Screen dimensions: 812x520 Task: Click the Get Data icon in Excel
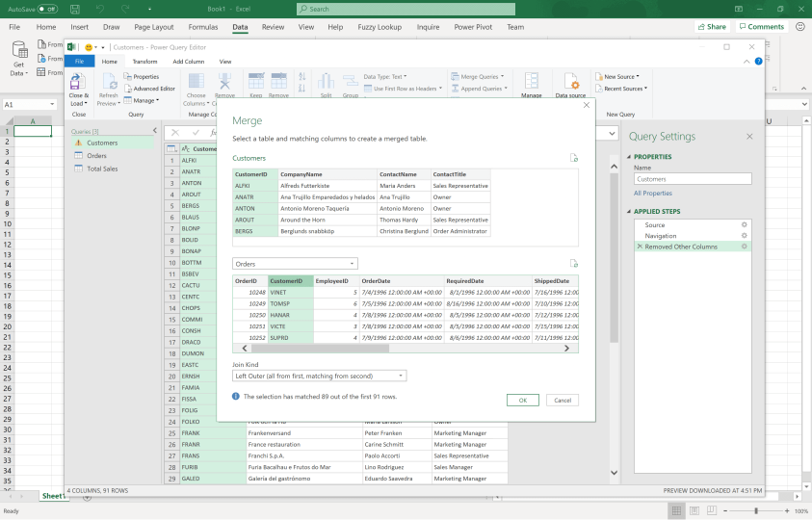click(x=19, y=51)
